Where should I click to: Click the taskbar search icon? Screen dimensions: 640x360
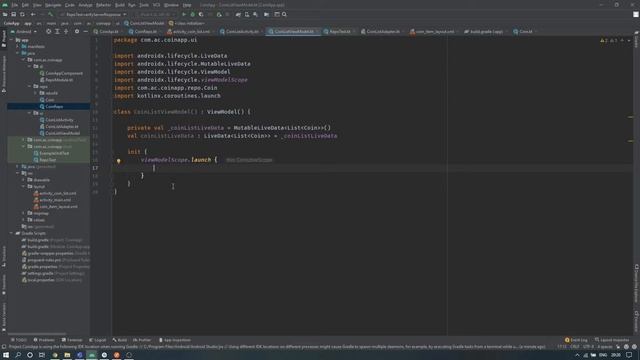(x=18, y=355)
